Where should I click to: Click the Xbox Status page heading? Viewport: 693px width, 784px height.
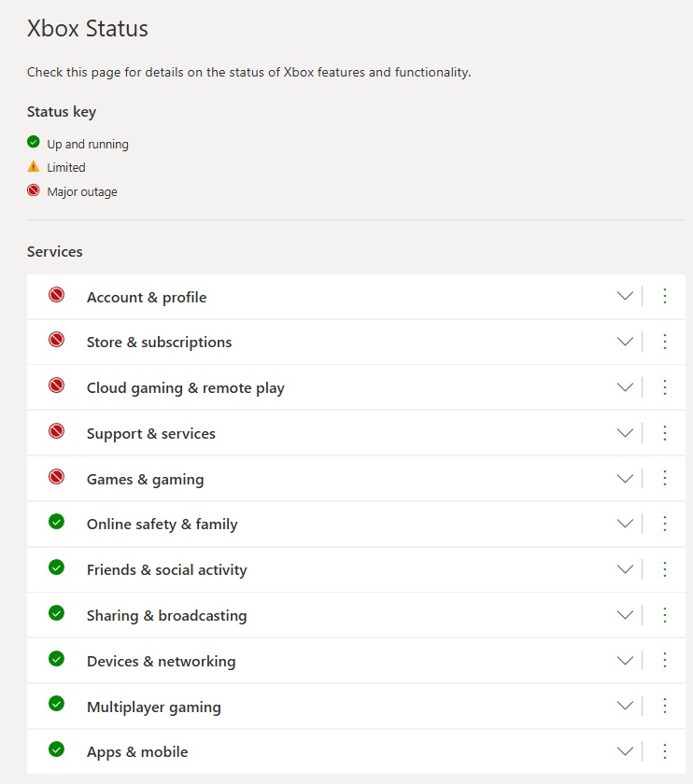click(x=87, y=29)
